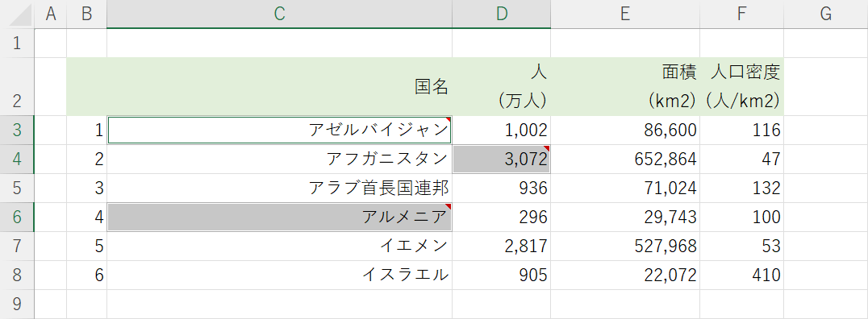868x319 pixels.
Task: Click the density value 53
Action: [742, 246]
